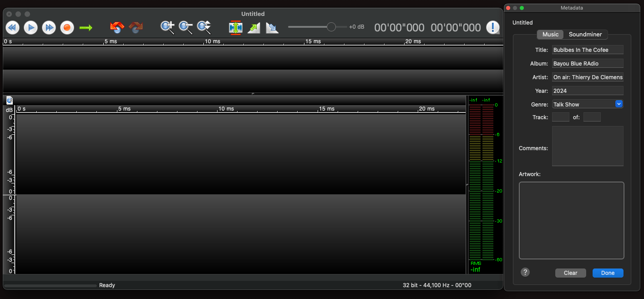
Task: Apply Fade In using the toolbar icon
Action: 254,28
